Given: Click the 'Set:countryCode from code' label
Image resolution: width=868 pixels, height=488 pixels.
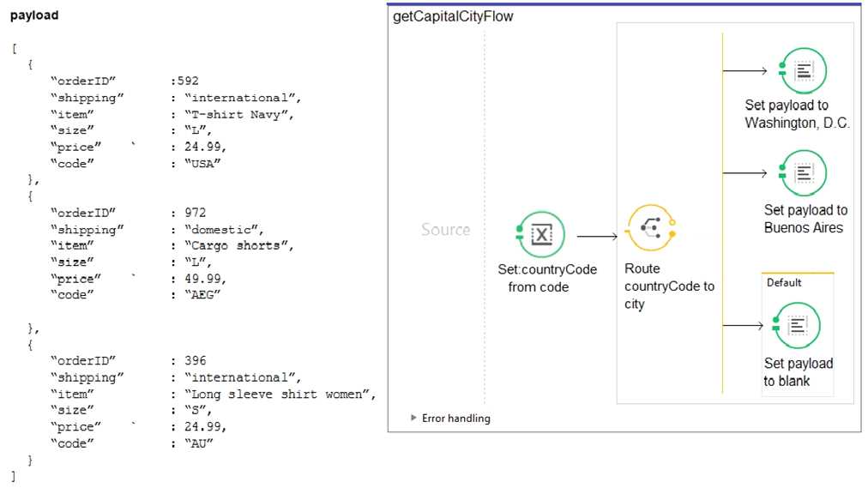Looking at the screenshot, I should click(x=546, y=278).
